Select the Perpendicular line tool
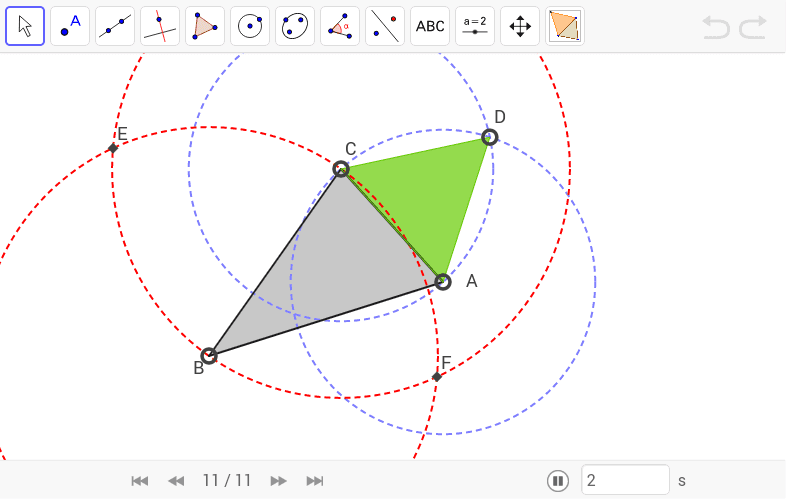The image size is (787, 500). point(160,26)
